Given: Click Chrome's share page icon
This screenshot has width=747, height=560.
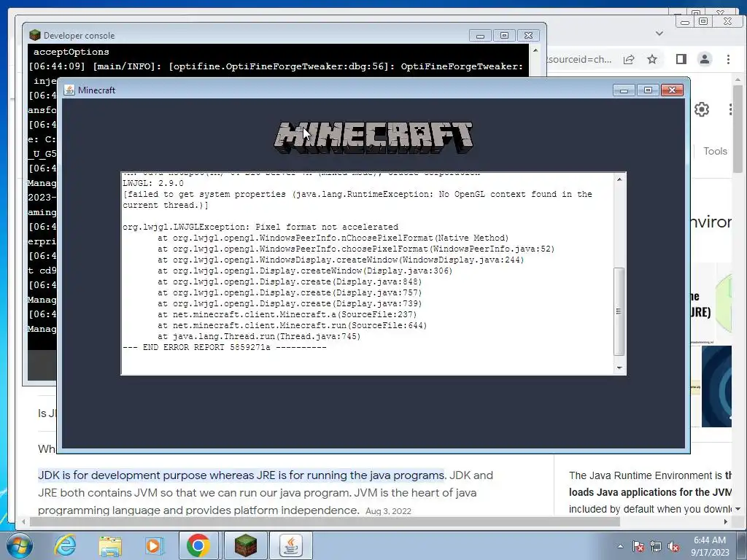Looking at the screenshot, I should pyautogui.click(x=629, y=59).
